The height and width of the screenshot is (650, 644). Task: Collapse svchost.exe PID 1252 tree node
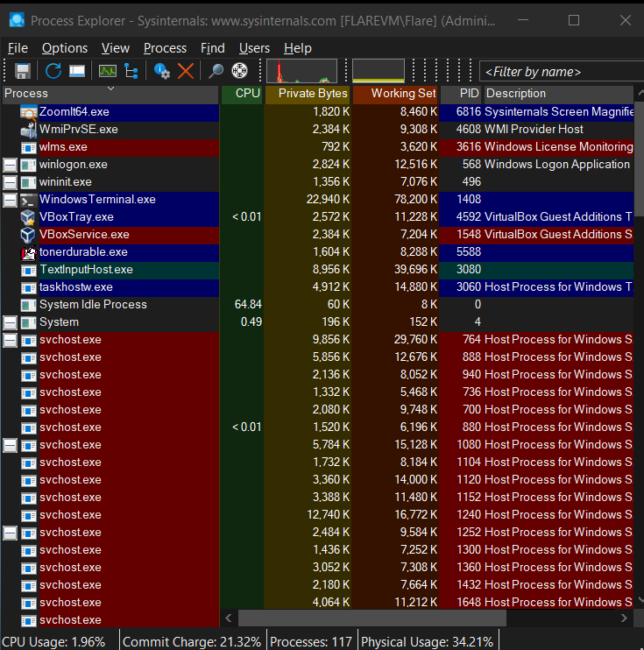pos(10,533)
